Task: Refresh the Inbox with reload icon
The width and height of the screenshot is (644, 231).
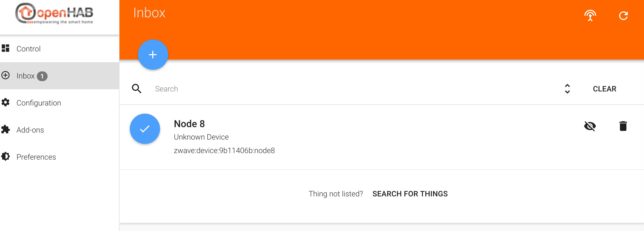Action: [x=623, y=16]
